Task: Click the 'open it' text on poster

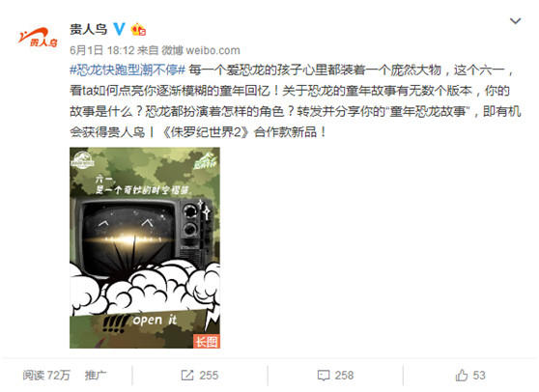Action: (x=155, y=321)
